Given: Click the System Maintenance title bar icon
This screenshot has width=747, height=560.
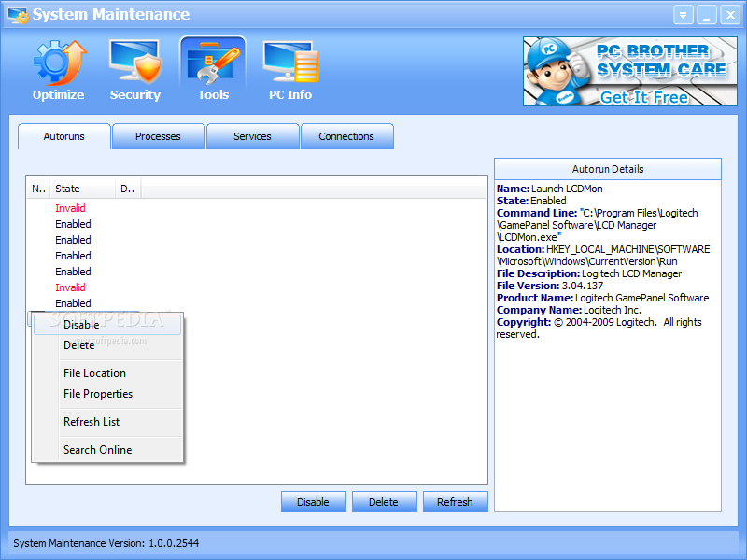Looking at the screenshot, I should pos(18,15).
